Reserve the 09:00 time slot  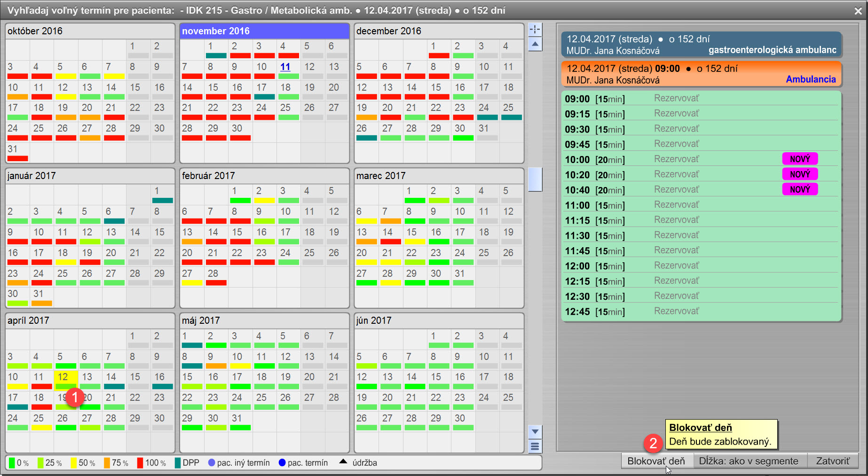click(x=676, y=98)
